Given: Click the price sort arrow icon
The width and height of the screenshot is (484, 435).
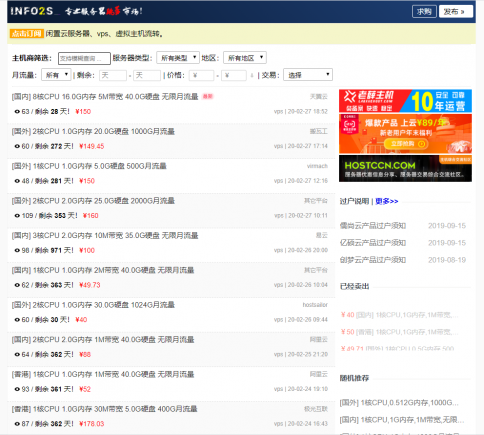Looking at the screenshot, I should tap(252, 76).
